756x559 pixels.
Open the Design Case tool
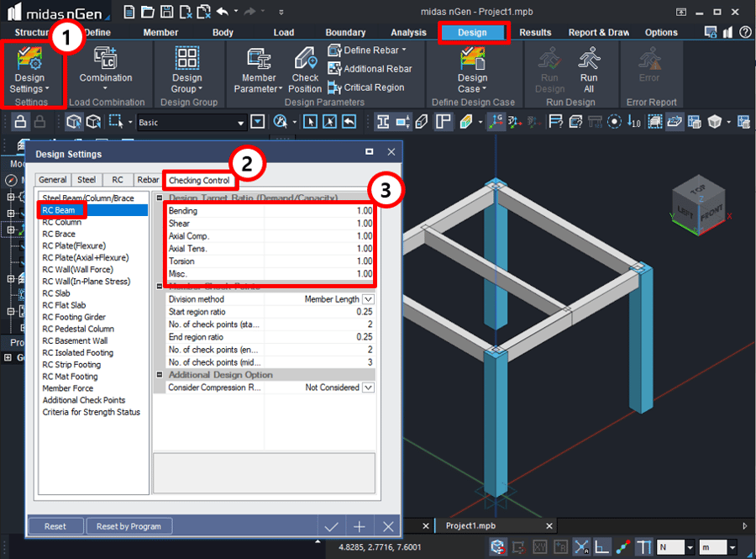click(x=472, y=70)
